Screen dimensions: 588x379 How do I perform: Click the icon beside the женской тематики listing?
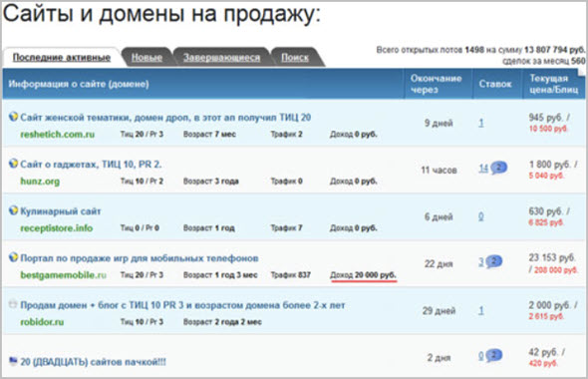(x=13, y=117)
